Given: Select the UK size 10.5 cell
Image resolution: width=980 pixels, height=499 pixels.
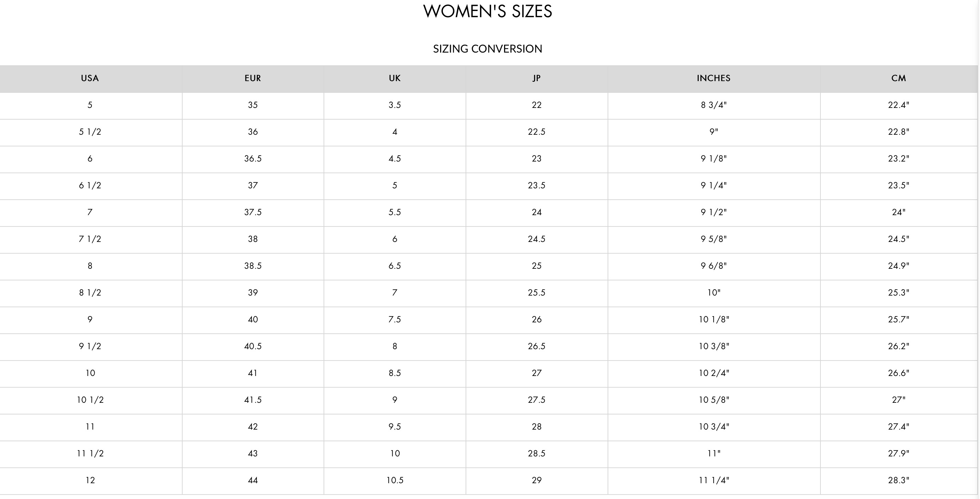Looking at the screenshot, I should [394, 480].
